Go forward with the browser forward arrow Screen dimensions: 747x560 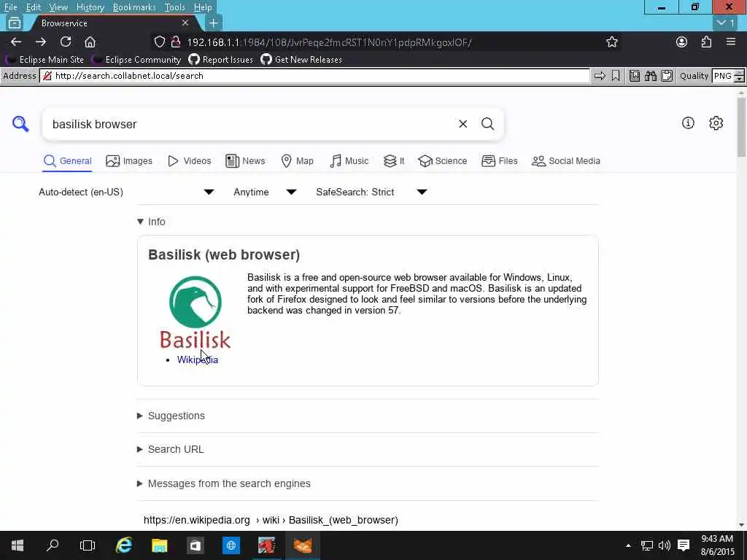point(41,42)
